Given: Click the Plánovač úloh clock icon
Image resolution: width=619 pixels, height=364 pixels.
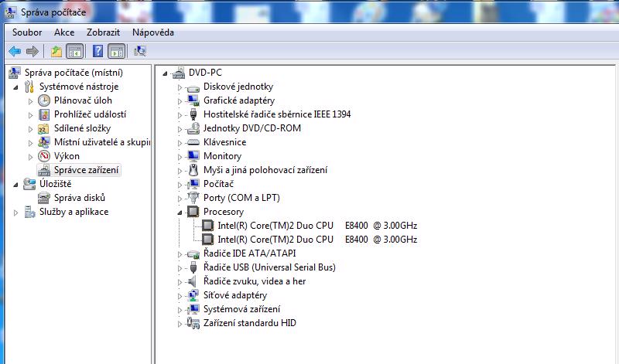Looking at the screenshot, I should 44,100.
